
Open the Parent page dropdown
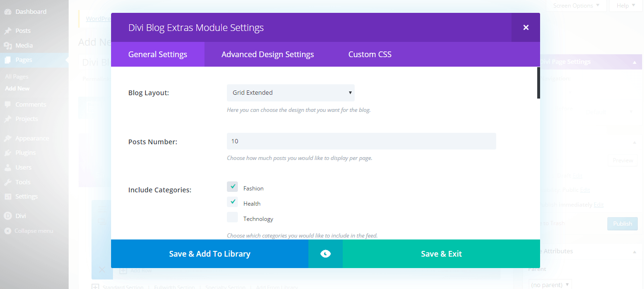tap(550, 284)
